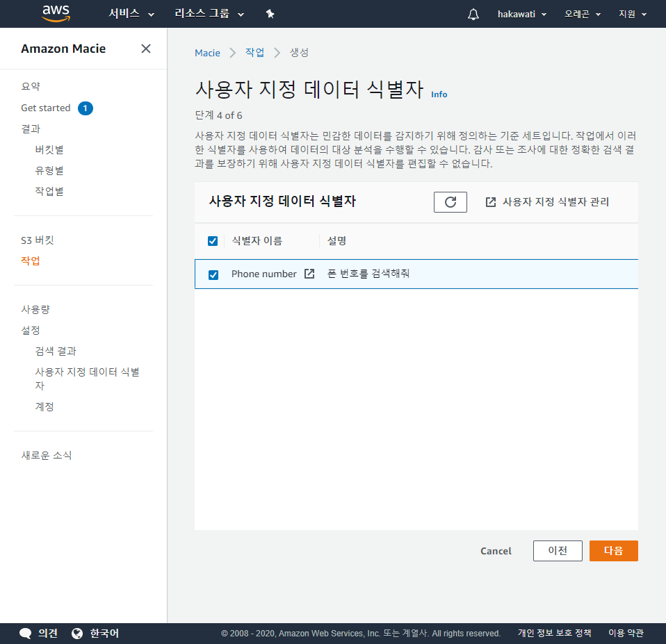Close the Amazon Macie side panel
Viewport: 666px width, 644px height.
[146, 49]
